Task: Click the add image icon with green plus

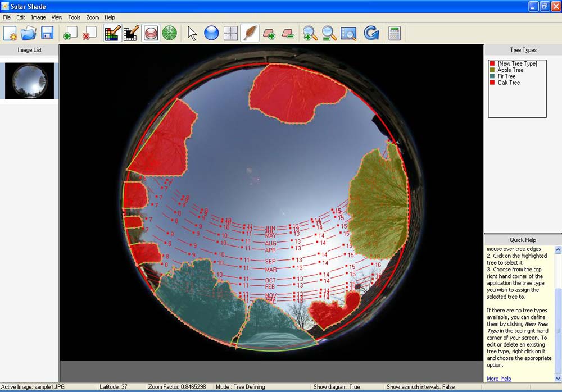Action: pos(70,34)
